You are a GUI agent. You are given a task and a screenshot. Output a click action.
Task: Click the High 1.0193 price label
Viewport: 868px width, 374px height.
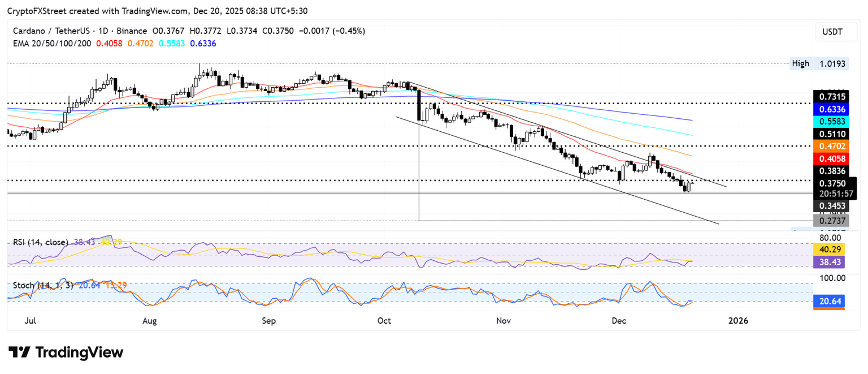pyautogui.click(x=818, y=64)
